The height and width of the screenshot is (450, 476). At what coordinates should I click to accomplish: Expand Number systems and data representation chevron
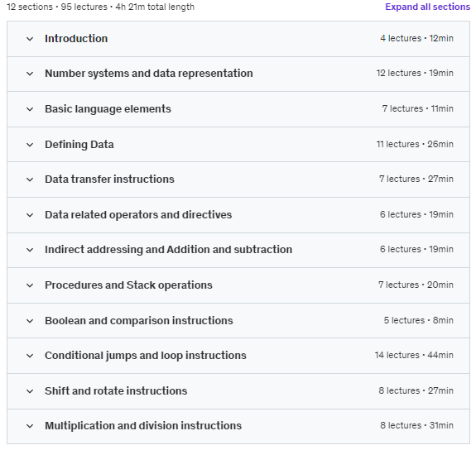point(30,74)
